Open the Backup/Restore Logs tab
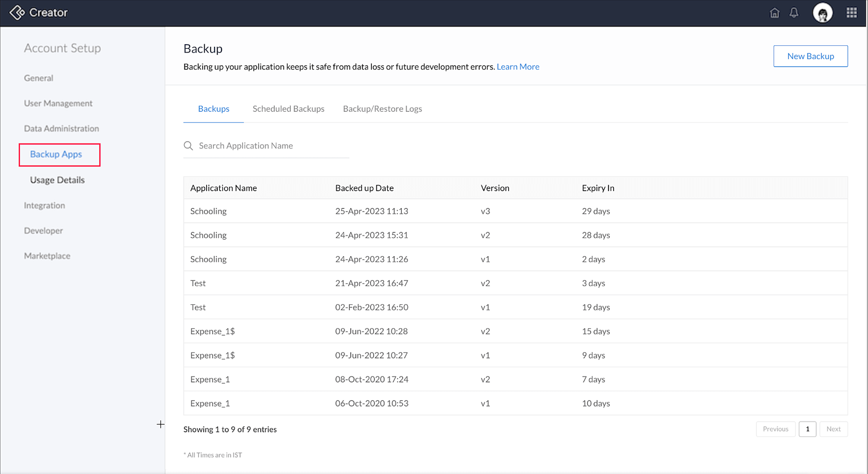868x474 pixels. 383,109
